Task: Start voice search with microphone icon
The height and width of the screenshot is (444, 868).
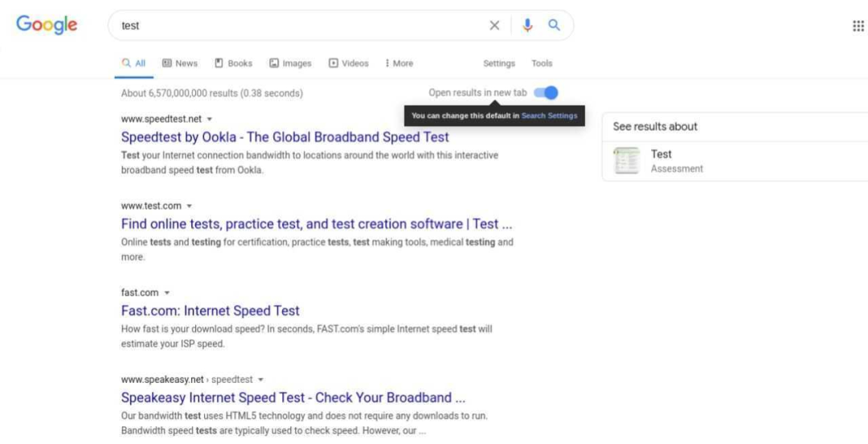Action: point(527,26)
